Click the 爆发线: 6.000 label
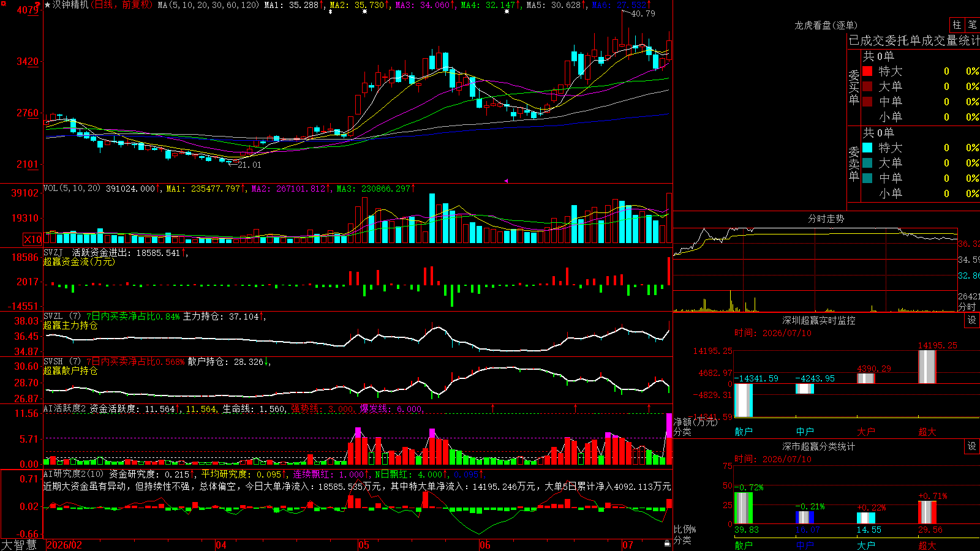The width and height of the screenshot is (980, 551). (x=391, y=408)
